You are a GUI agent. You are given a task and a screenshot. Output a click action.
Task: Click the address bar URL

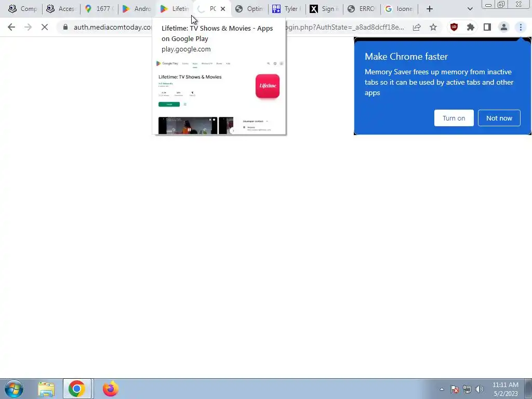coord(238,27)
